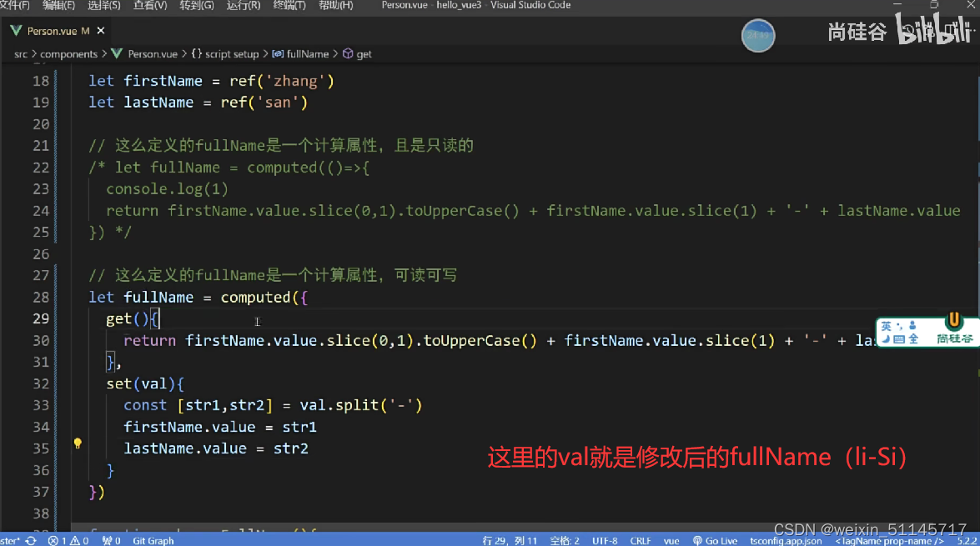Switch language mode from vue

671,540
